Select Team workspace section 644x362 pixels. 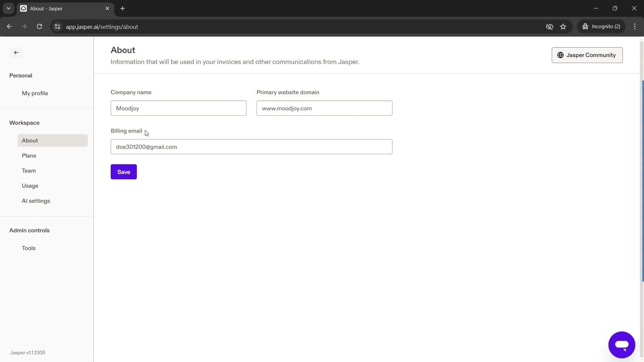[x=28, y=171]
